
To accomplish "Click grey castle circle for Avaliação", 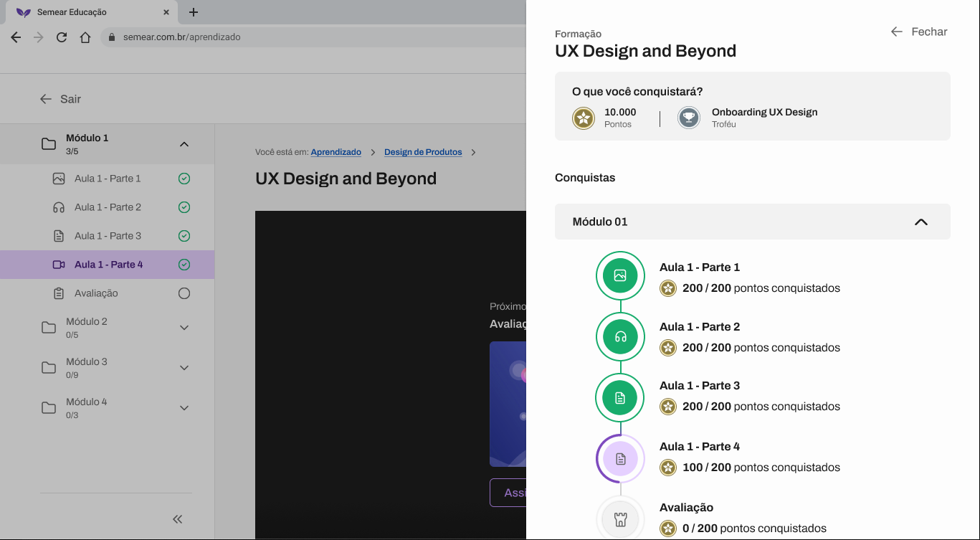I will [x=621, y=519].
